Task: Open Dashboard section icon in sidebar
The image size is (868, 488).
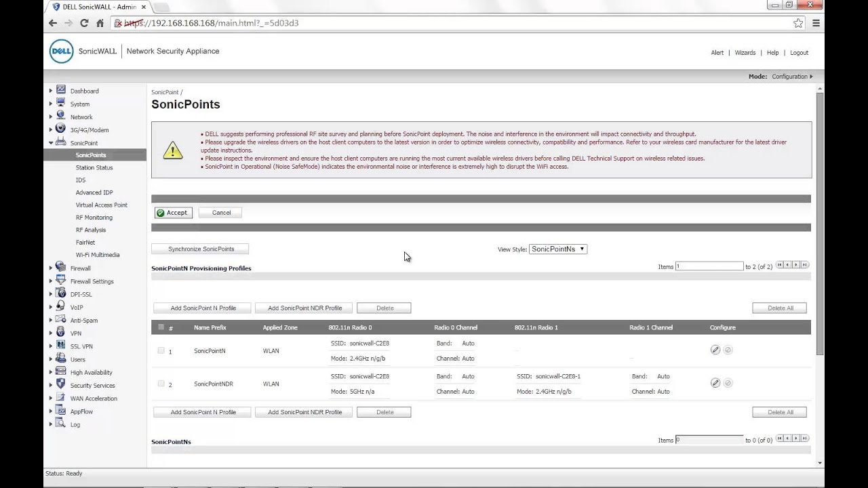Action: 61,90
